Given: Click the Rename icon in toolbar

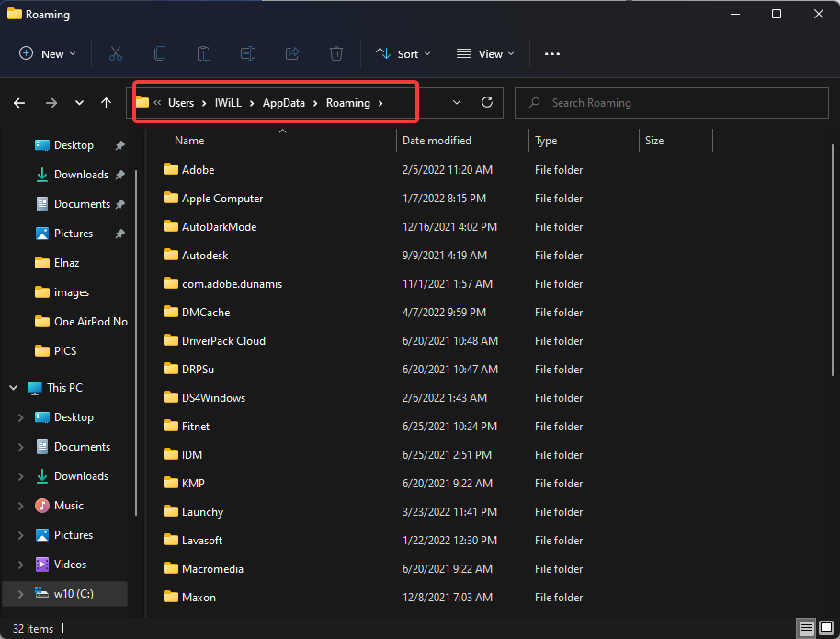Looking at the screenshot, I should click(248, 53).
